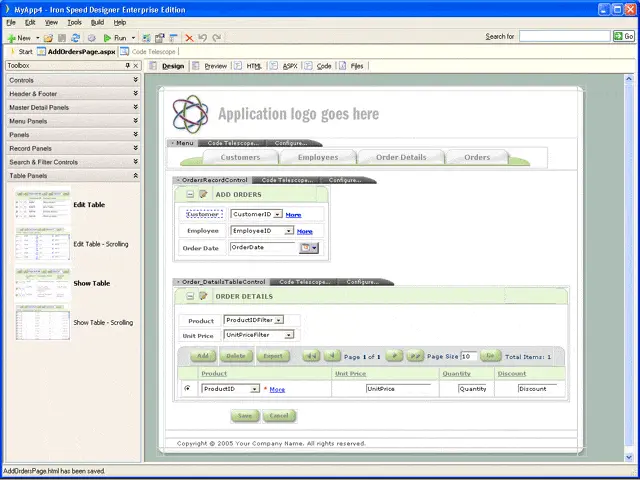Collapse the Order Details panel

point(188,296)
